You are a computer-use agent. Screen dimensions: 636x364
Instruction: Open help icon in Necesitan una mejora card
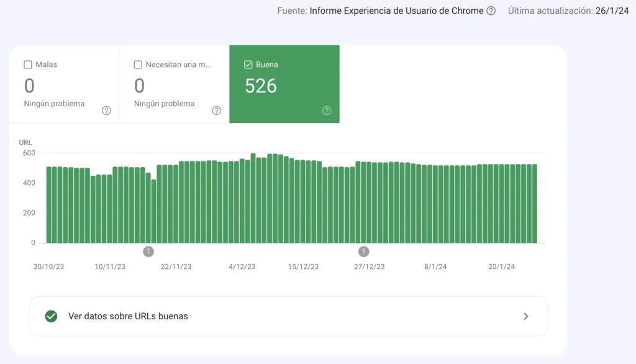pyautogui.click(x=217, y=111)
